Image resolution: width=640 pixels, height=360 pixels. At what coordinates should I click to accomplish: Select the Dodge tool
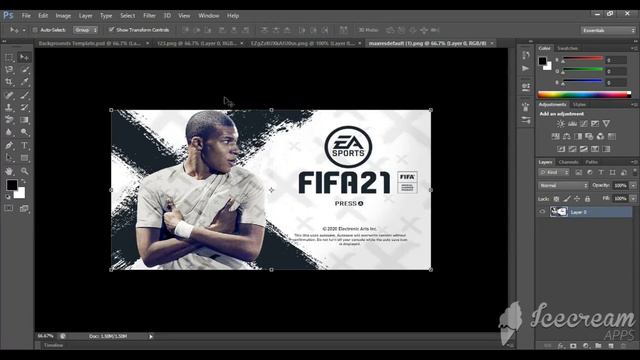24,132
